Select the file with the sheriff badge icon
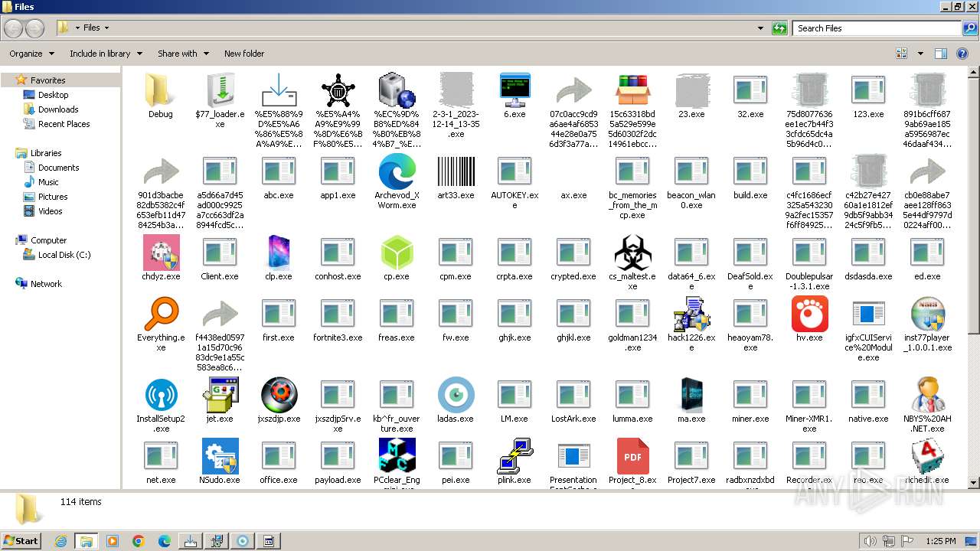 click(338, 90)
